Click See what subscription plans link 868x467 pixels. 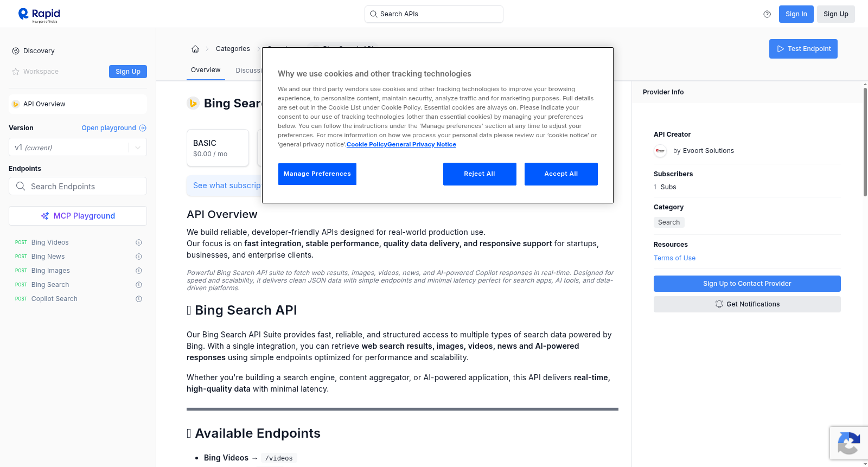[x=227, y=185]
